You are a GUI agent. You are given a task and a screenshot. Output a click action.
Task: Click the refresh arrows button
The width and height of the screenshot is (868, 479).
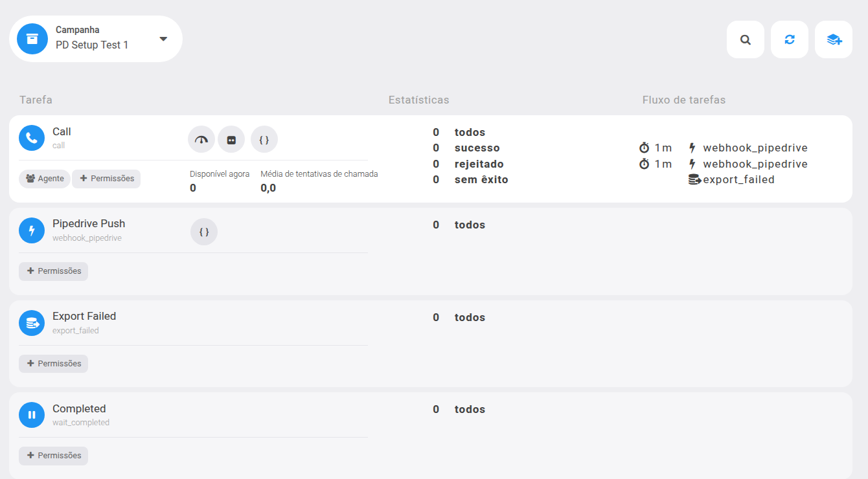[x=790, y=39]
